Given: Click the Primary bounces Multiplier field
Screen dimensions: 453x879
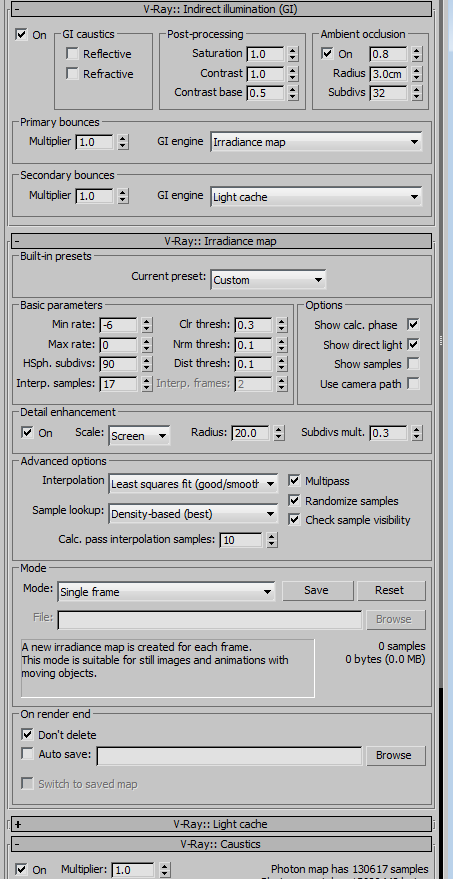Looking at the screenshot, I should click(x=95, y=142).
